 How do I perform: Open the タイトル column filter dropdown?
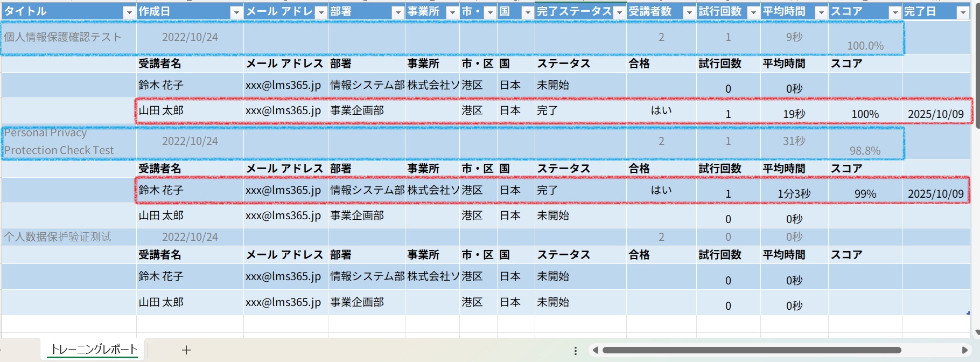point(129,13)
